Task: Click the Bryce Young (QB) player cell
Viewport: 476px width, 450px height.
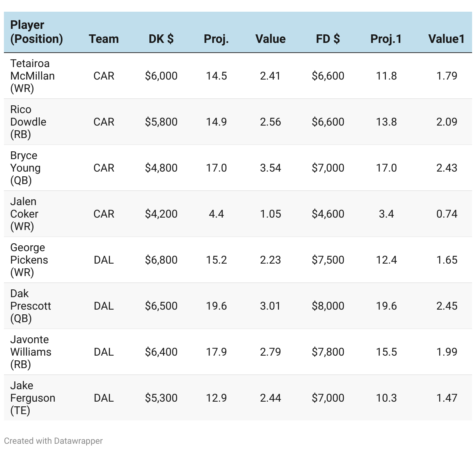Action: 25,168
